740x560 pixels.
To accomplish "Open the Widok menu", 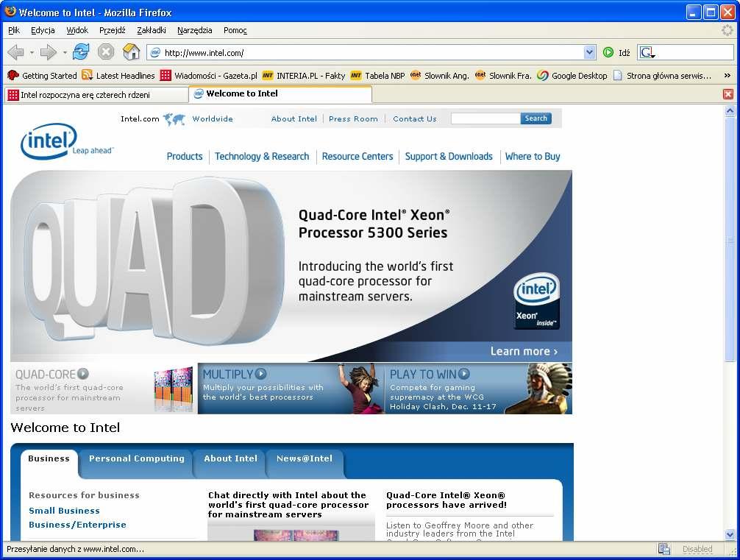I will (x=77, y=30).
